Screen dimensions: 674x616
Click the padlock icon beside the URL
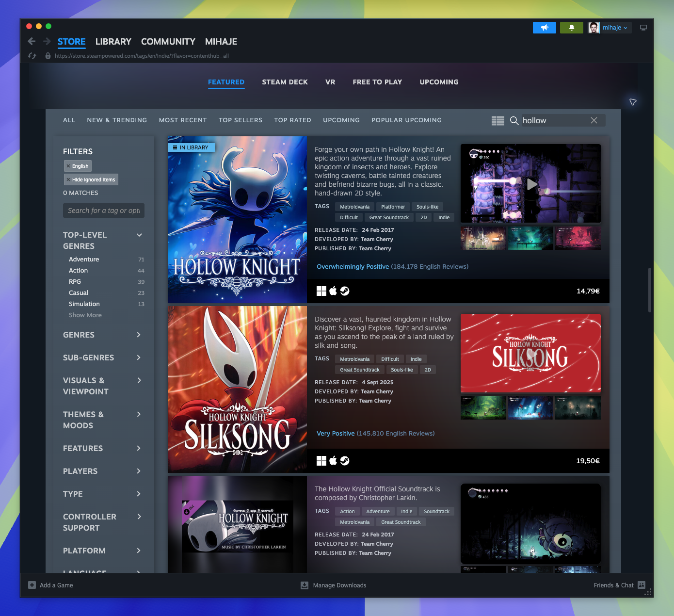point(48,56)
